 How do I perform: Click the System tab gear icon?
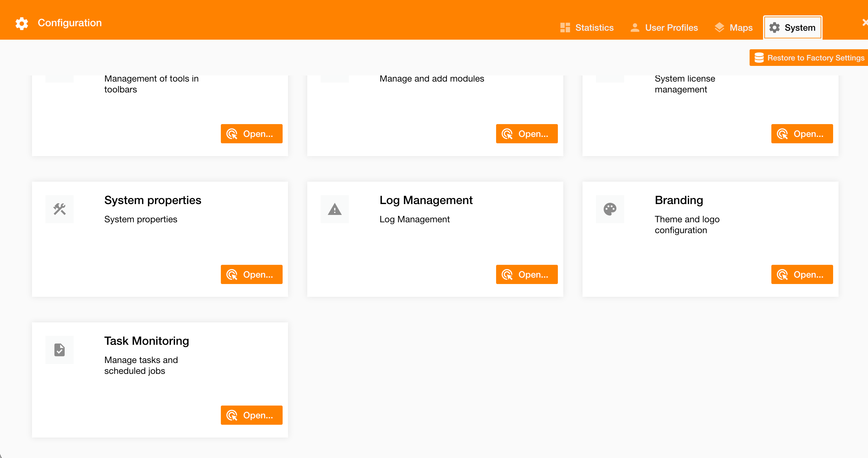(x=775, y=28)
